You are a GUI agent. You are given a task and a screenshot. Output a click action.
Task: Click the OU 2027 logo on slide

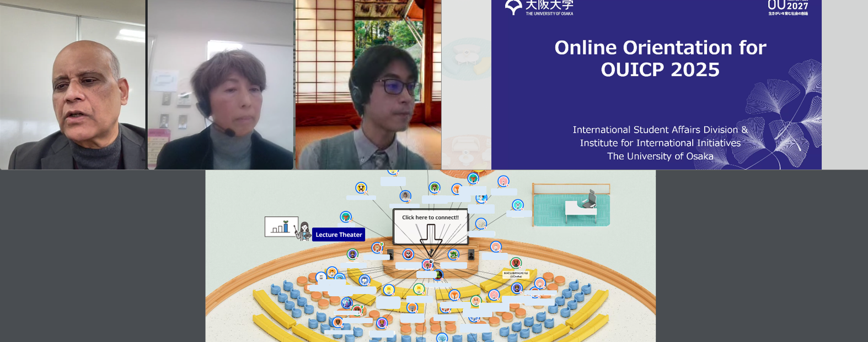(787, 7)
